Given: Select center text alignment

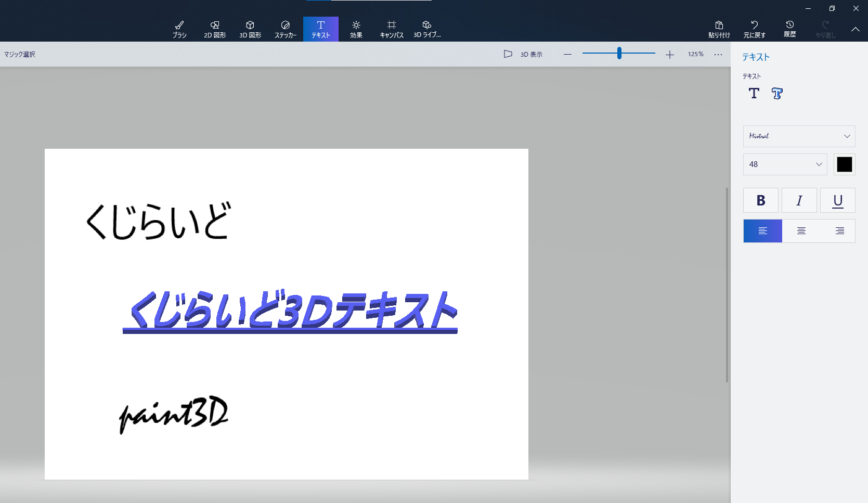Looking at the screenshot, I should pyautogui.click(x=801, y=231).
